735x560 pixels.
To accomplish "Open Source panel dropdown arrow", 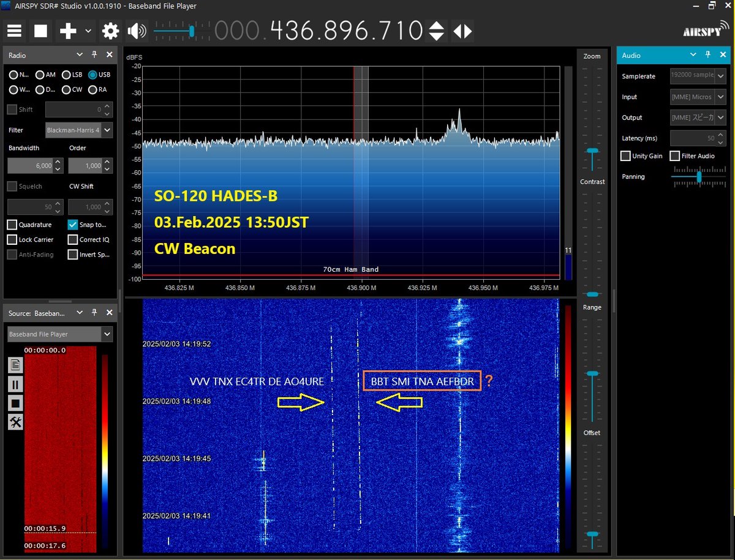I will click(x=79, y=313).
